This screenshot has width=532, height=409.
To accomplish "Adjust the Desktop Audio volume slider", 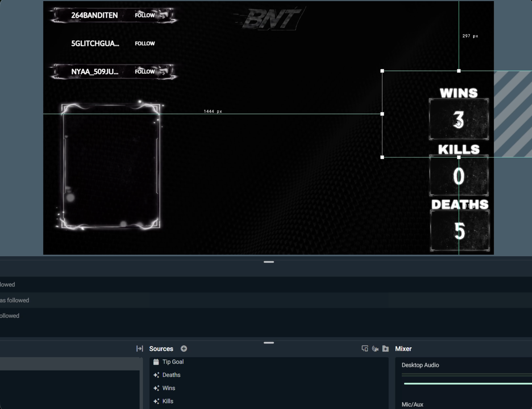I will 467,384.
